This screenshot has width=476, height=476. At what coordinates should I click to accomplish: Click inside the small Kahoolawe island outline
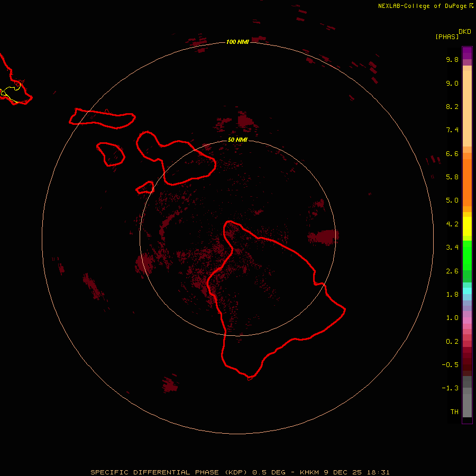point(146,188)
